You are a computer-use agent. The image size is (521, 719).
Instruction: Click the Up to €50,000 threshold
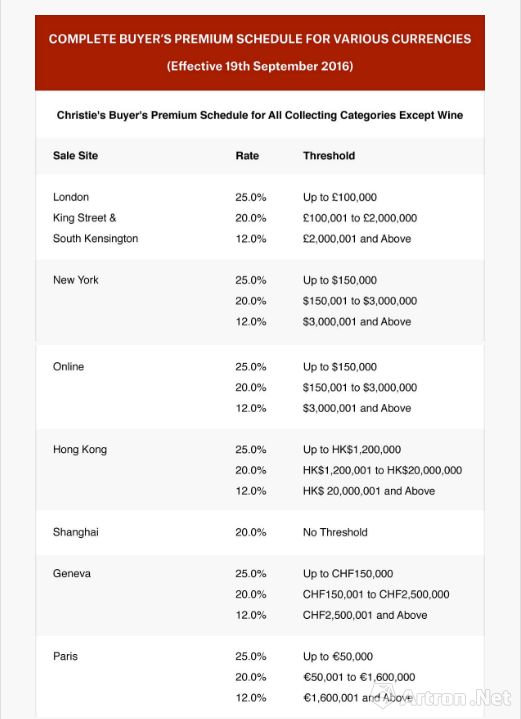338,656
